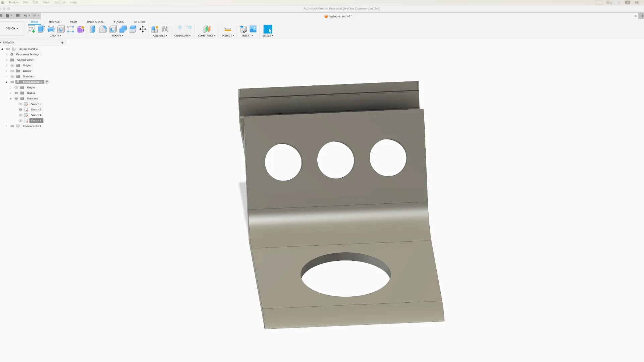Click the Save icon in toolbar
Viewport: 644px width, 362px height.
point(18,15)
